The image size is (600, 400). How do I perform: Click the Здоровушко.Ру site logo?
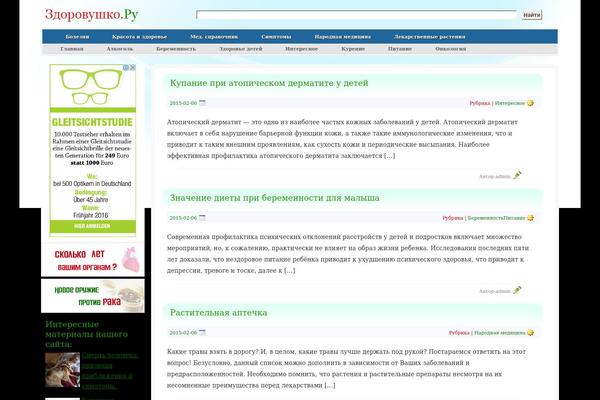[91, 15]
